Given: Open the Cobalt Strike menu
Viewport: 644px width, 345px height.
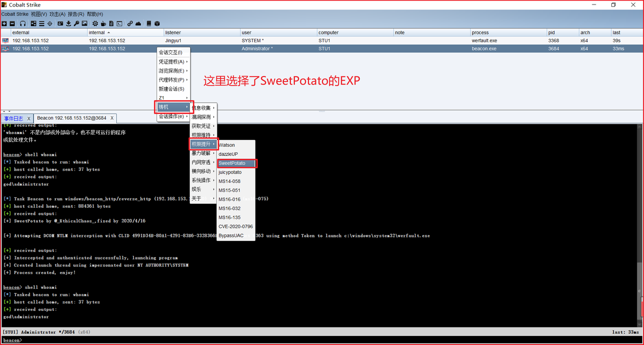Looking at the screenshot, I should click(15, 14).
